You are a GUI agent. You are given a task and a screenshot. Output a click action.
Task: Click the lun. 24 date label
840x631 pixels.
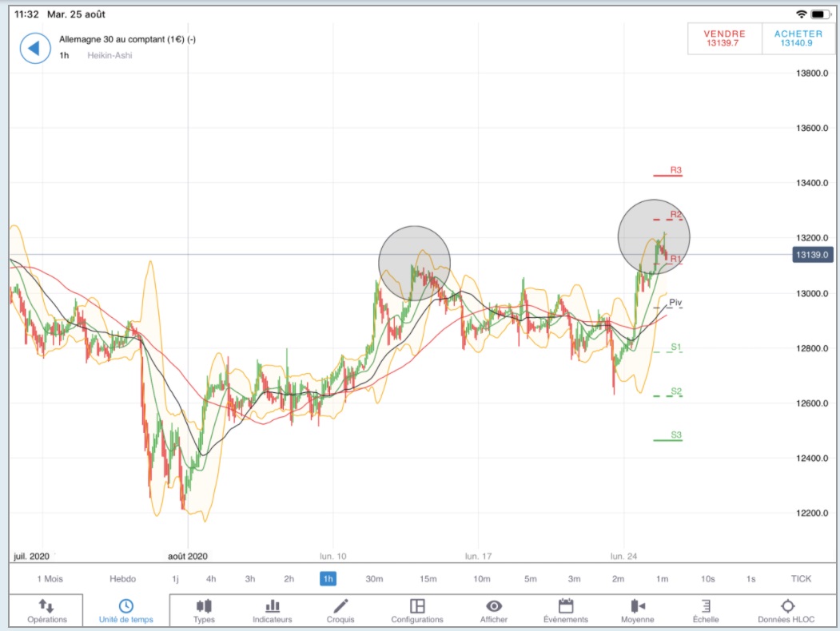(x=623, y=556)
